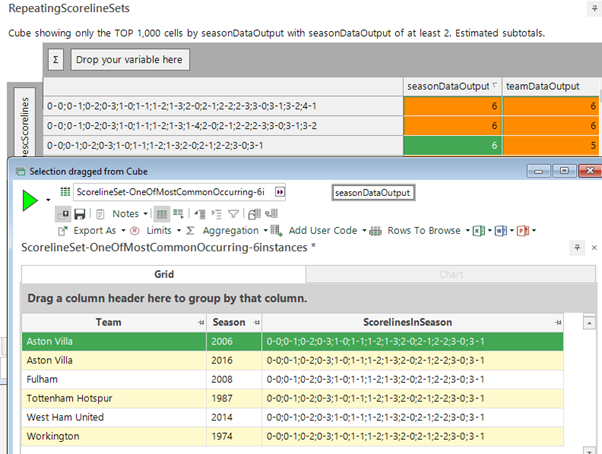
Task: Switch to the Grid tab
Action: [164, 274]
